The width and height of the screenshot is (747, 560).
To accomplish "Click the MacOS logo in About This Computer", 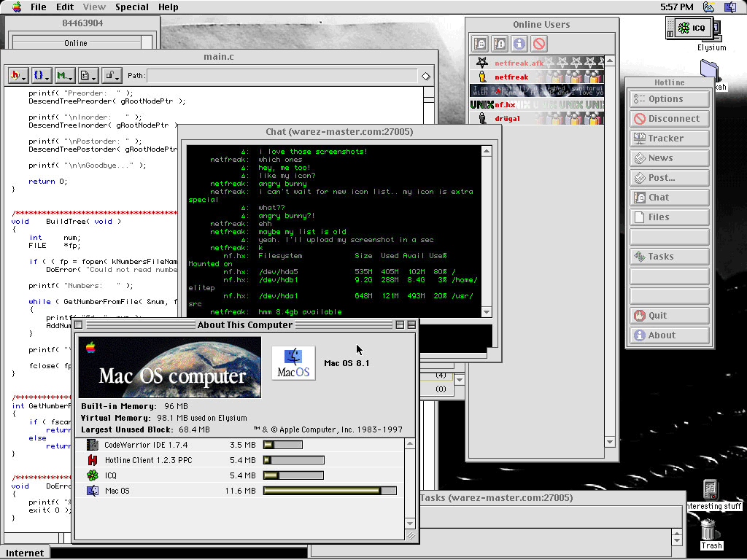I will click(x=293, y=363).
